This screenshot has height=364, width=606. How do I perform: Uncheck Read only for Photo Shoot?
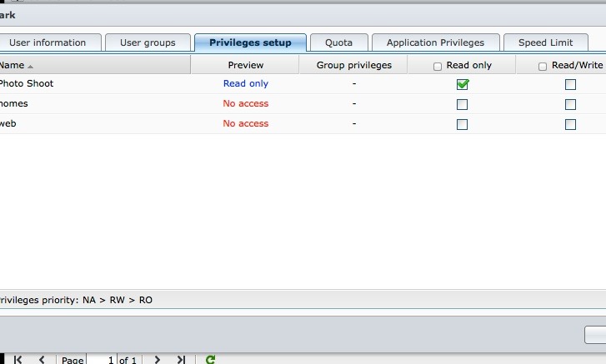point(462,84)
